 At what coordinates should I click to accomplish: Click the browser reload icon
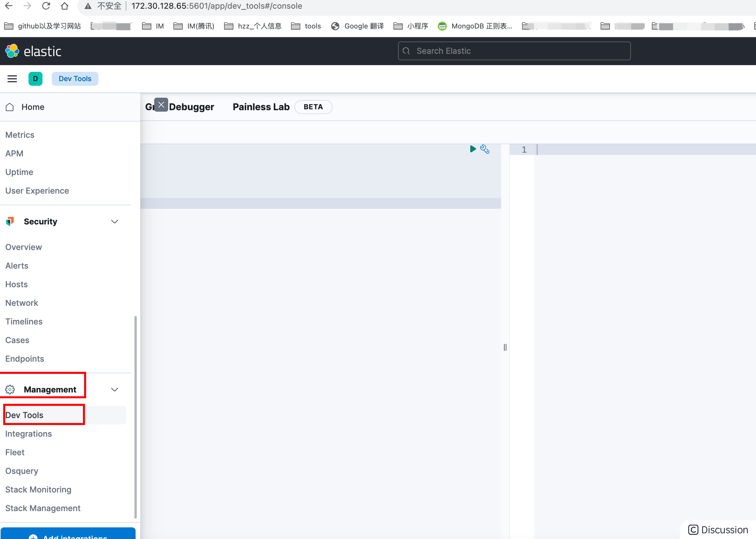(x=46, y=6)
